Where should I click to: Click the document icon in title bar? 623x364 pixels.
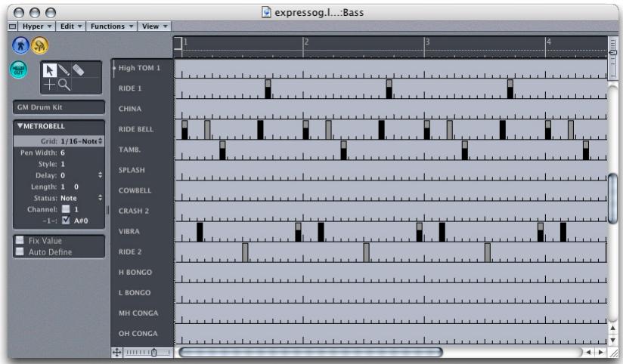click(266, 12)
